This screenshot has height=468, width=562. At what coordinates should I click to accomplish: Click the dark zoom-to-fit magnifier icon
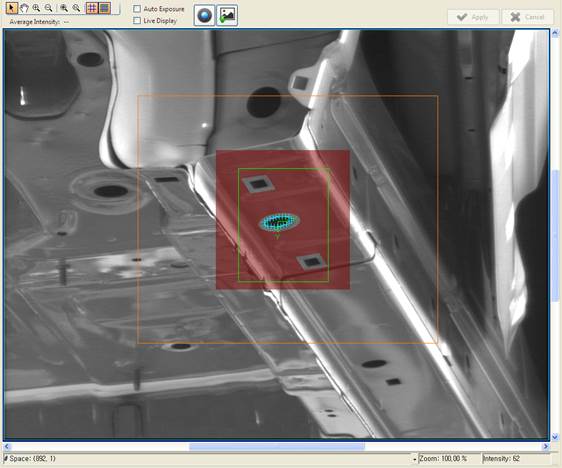click(64, 8)
